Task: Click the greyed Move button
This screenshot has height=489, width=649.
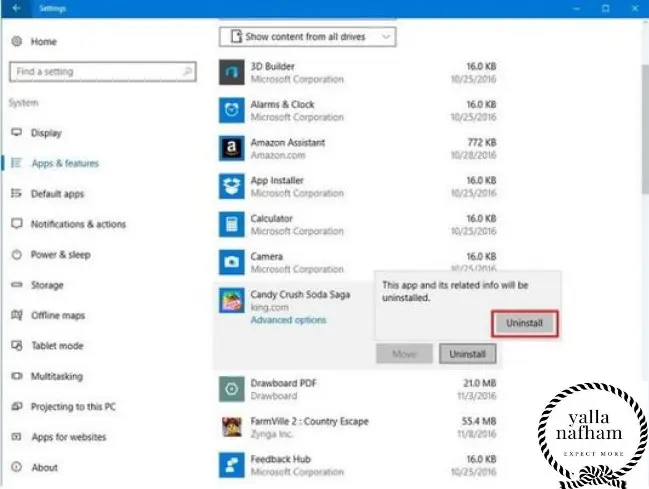Action: pyautogui.click(x=404, y=354)
